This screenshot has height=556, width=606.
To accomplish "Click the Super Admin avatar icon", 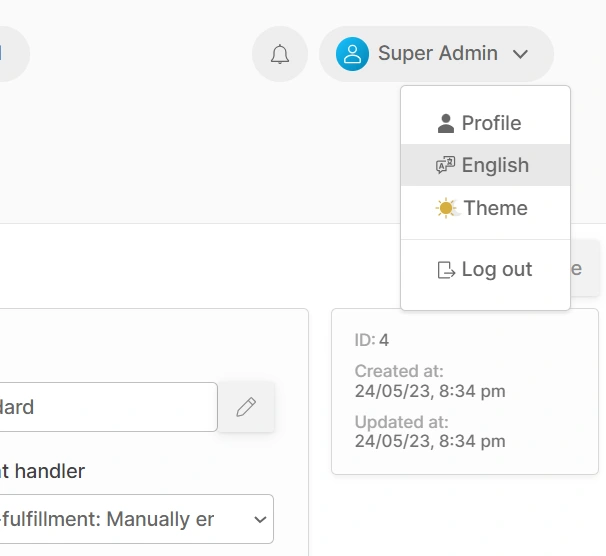I will coord(352,54).
